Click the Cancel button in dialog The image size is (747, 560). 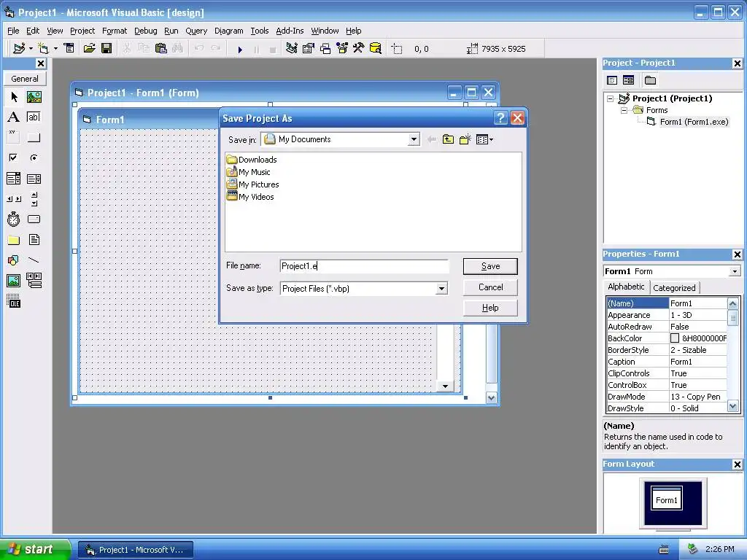coord(490,287)
